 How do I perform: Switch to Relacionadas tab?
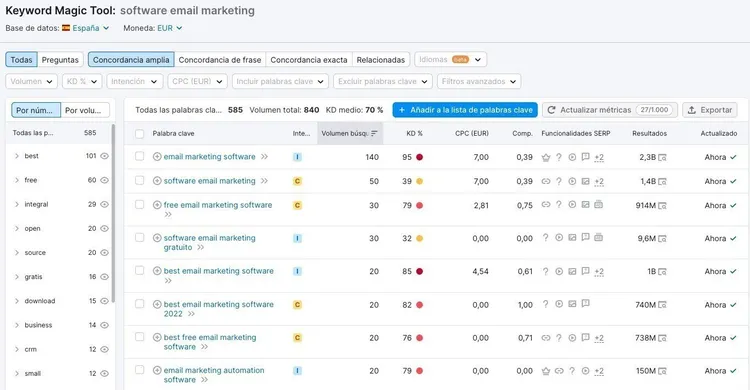click(x=381, y=60)
